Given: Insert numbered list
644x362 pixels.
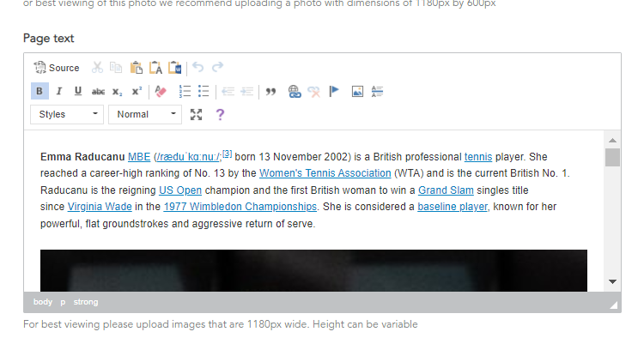Looking at the screenshot, I should [x=185, y=91].
